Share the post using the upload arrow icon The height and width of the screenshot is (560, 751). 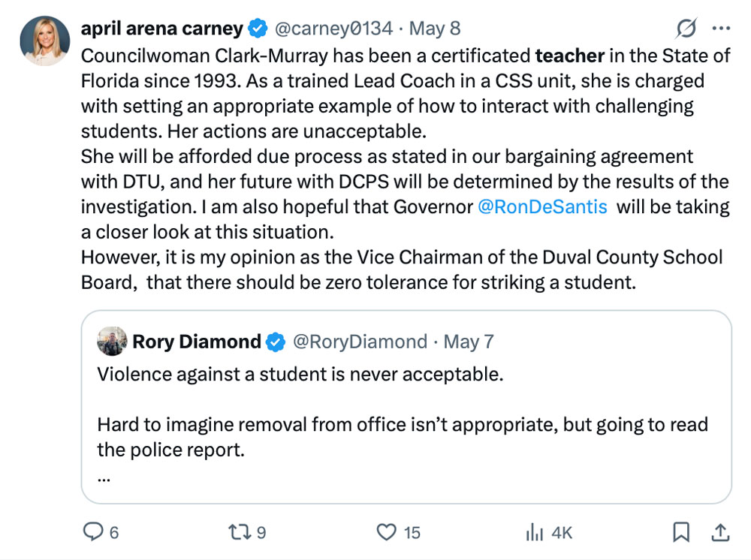pyautogui.click(x=720, y=531)
